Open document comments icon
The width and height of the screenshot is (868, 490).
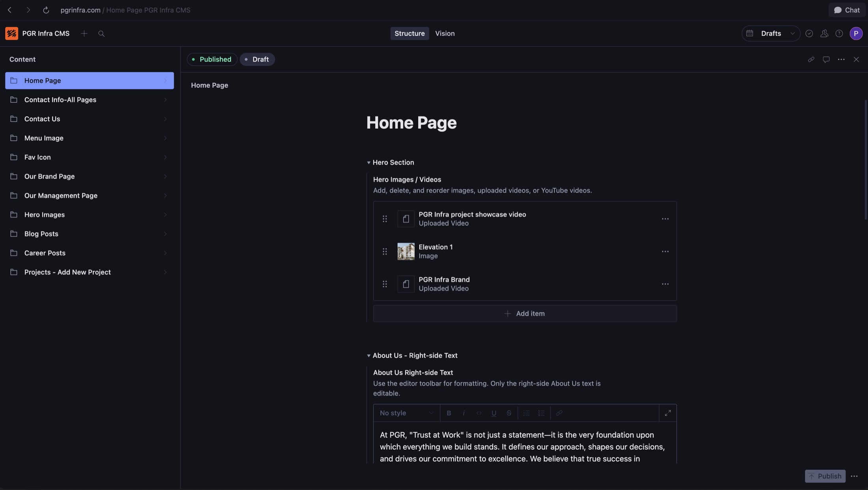(826, 59)
